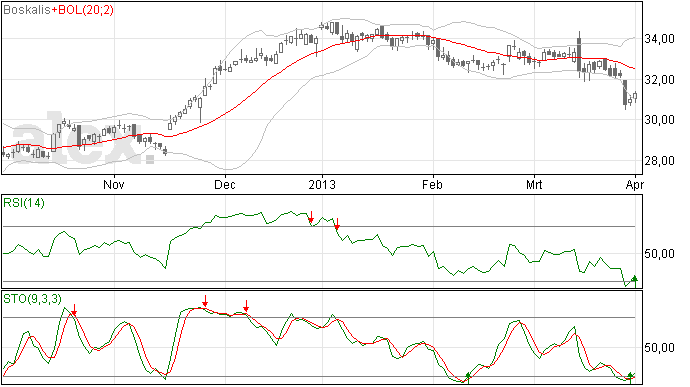Click the 32,00 price axis value
This screenshot has height=387, width=690.
[x=659, y=80]
